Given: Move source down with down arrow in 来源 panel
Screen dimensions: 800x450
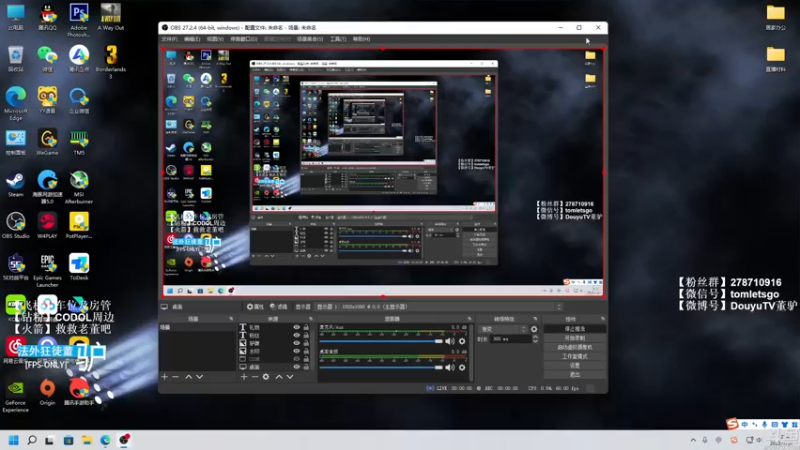Looking at the screenshot, I should (290, 377).
